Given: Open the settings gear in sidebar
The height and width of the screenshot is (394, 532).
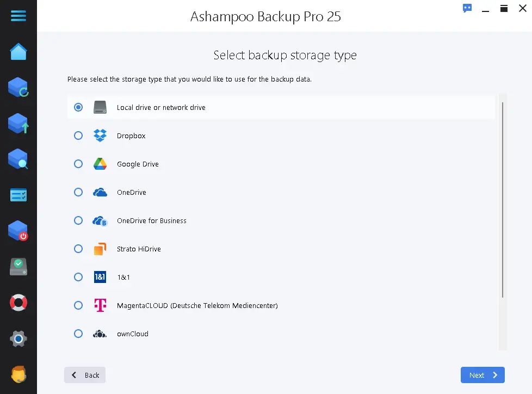Looking at the screenshot, I should coord(18,338).
